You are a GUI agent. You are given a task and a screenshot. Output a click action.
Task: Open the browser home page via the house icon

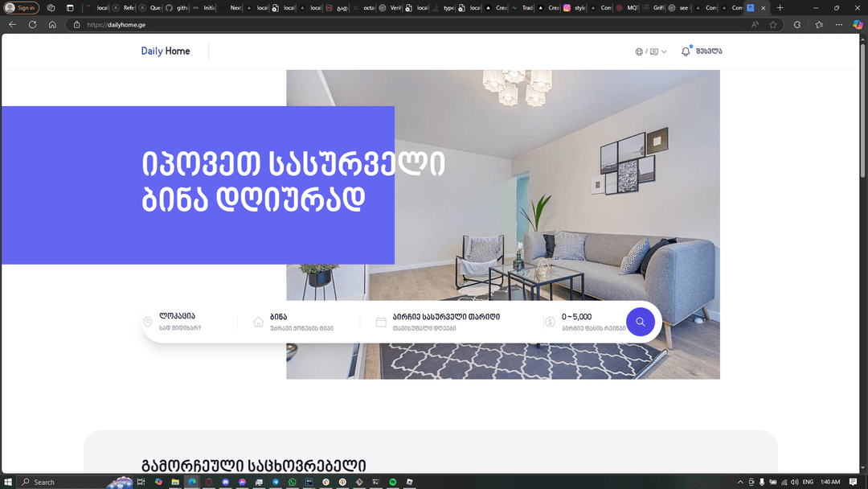pos(52,24)
